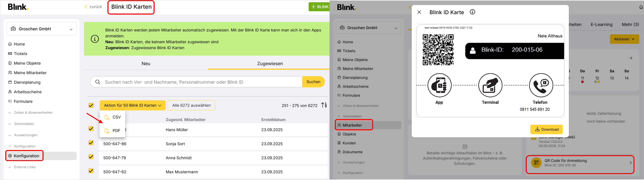Collapse Stammdaten section in right sidebar
This screenshot has height=180, width=644.
click(350, 116)
